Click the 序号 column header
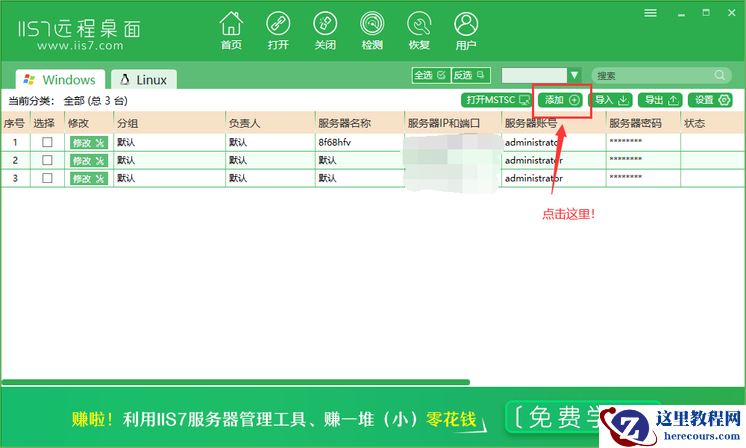 pos(14,123)
